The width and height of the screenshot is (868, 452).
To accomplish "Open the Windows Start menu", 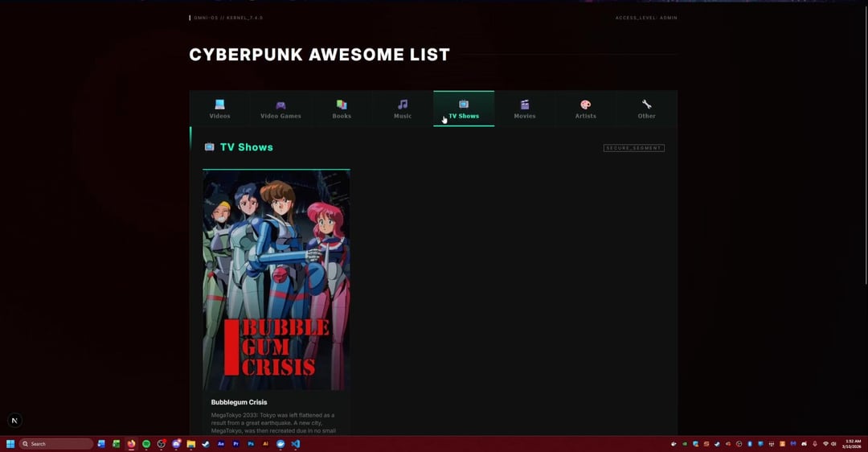I will point(10,444).
